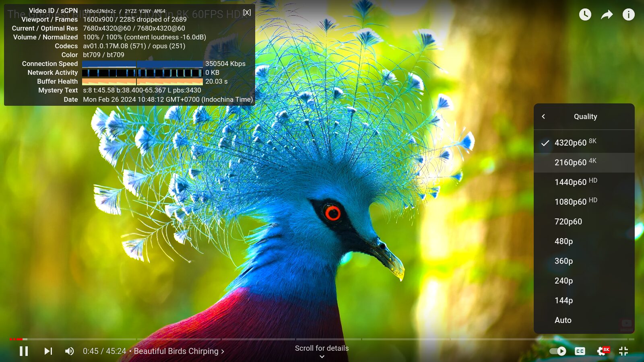Select 1080p60 HD quality
644x362 pixels.
pyautogui.click(x=584, y=202)
